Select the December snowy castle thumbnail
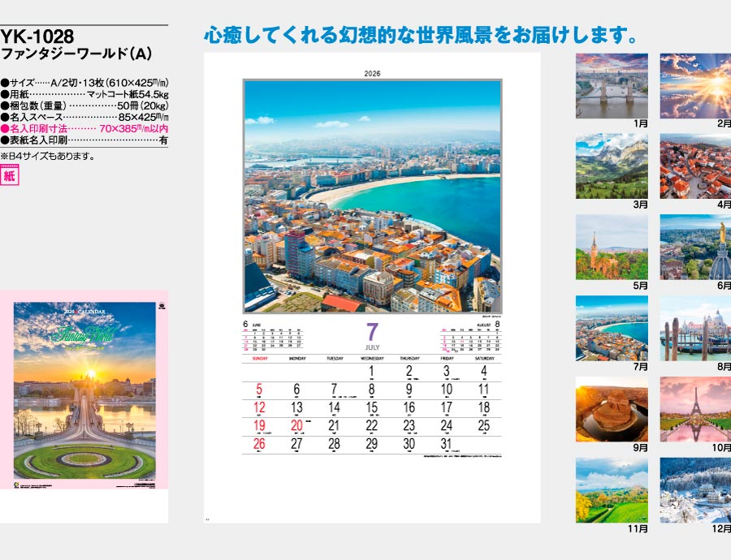Screen dimensions: 731x560 (x=695, y=490)
